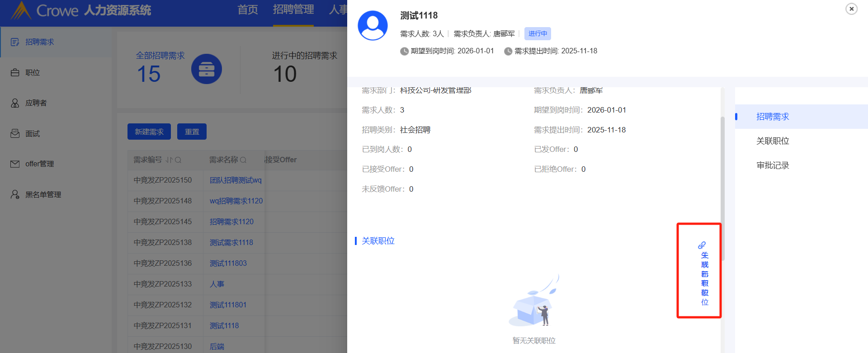Click the blue round icon beside 全部招聘需求

point(207,69)
